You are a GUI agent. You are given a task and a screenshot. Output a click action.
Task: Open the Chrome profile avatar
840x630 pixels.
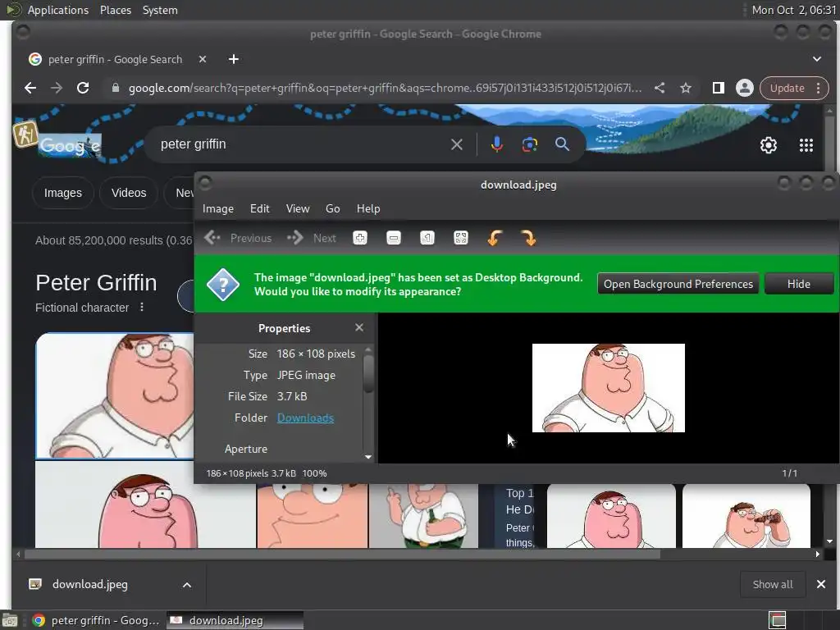click(745, 88)
